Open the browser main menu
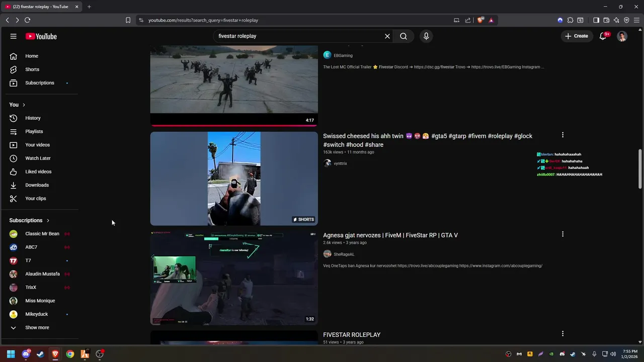The width and height of the screenshot is (644, 362). tap(636, 20)
